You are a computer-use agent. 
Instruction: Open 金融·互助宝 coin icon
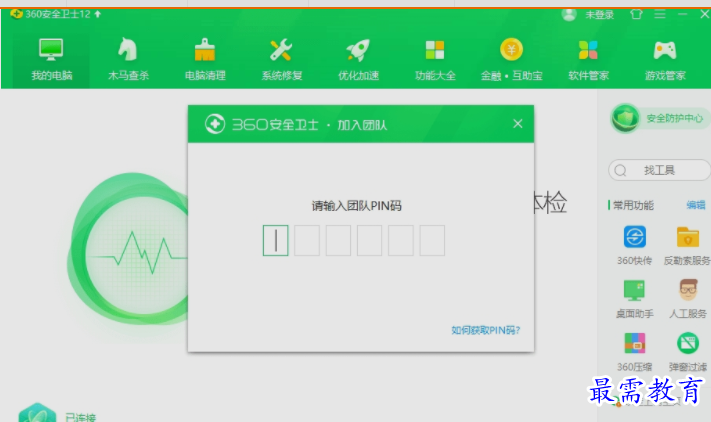coord(511,60)
